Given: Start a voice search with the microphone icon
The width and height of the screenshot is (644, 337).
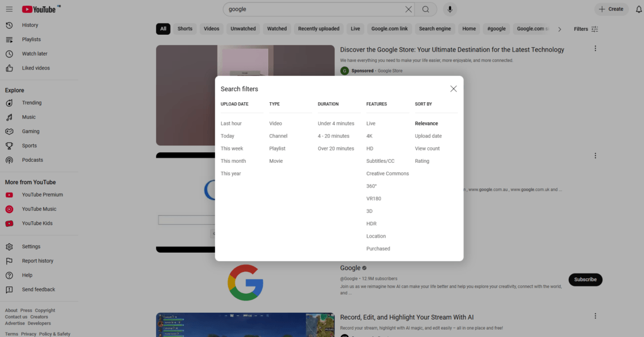Looking at the screenshot, I should pyautogui.click(x=450, y=9).
